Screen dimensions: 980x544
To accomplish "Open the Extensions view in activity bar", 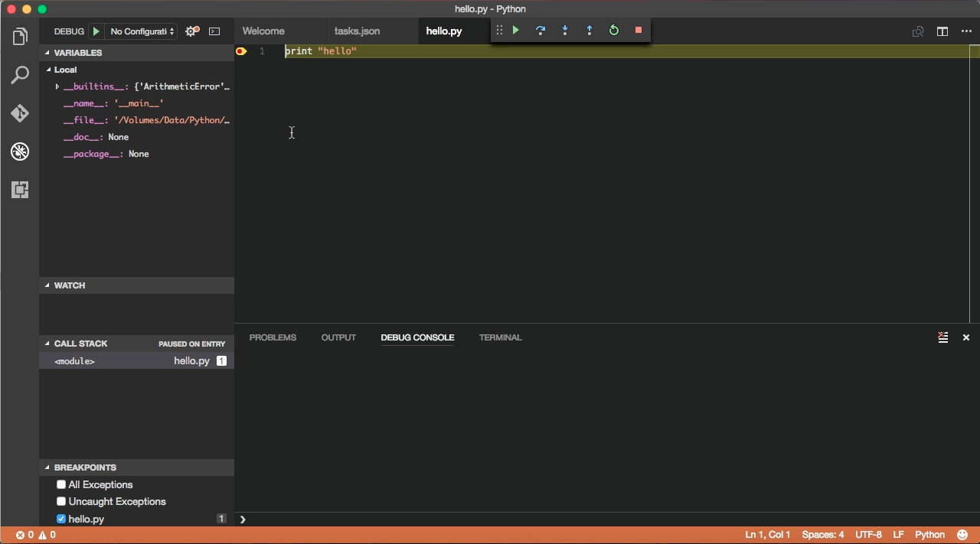I will point(20,190).
